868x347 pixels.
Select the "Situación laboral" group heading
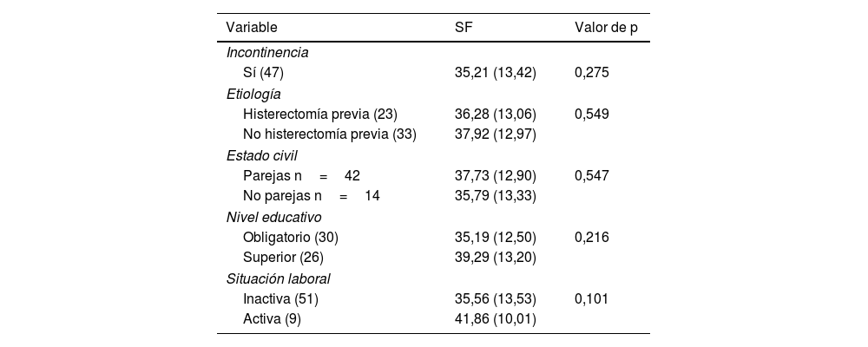point(278,278)
